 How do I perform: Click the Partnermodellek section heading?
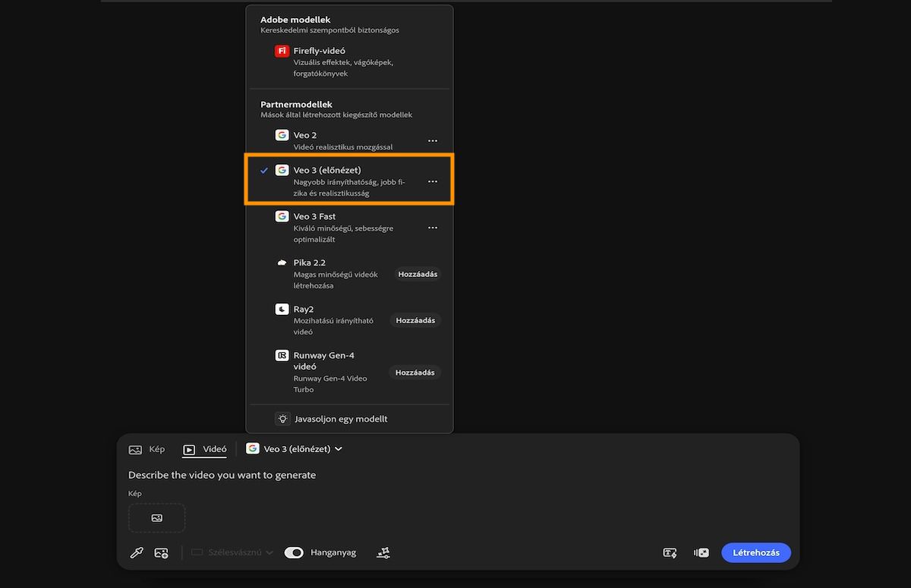click(x=296, y=104)
